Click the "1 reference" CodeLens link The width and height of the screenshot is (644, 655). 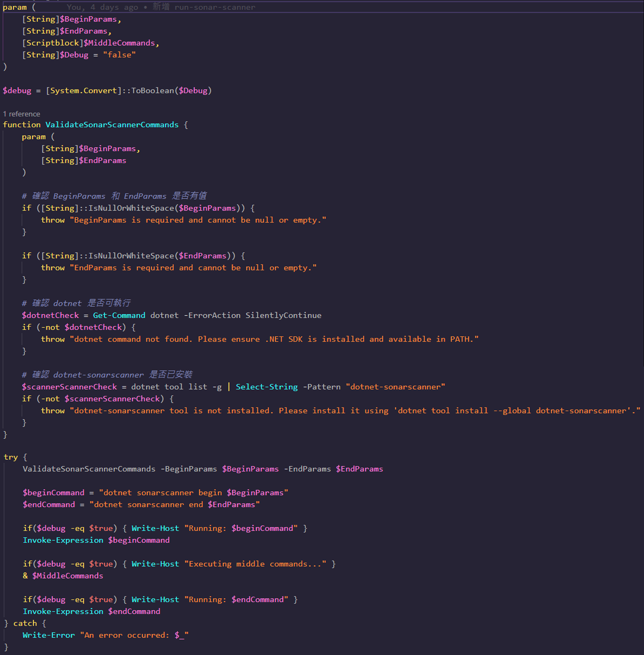[x=22, y=114]
